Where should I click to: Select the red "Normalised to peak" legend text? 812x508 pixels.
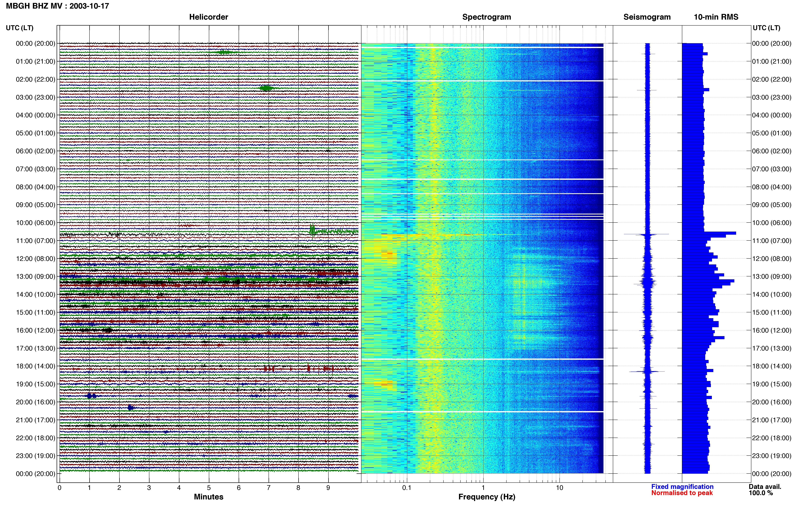[x=682, y=493]
